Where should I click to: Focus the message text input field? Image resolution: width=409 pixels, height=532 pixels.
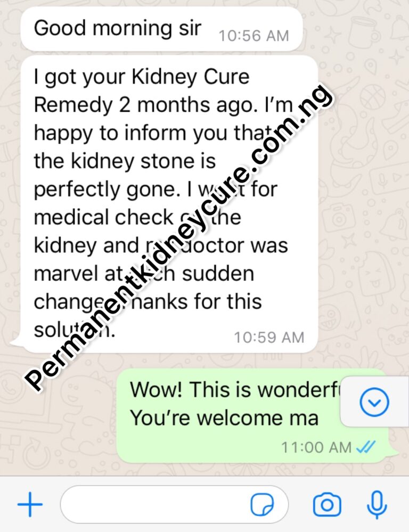(x=175, y=504)
